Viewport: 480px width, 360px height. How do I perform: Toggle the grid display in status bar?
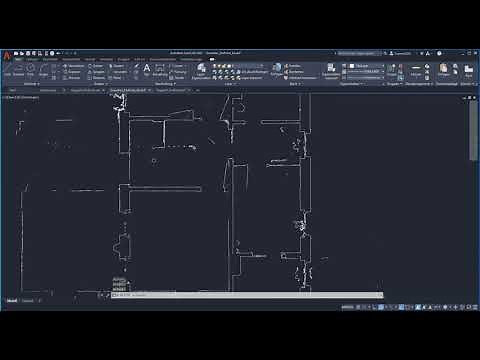[359, 307]
